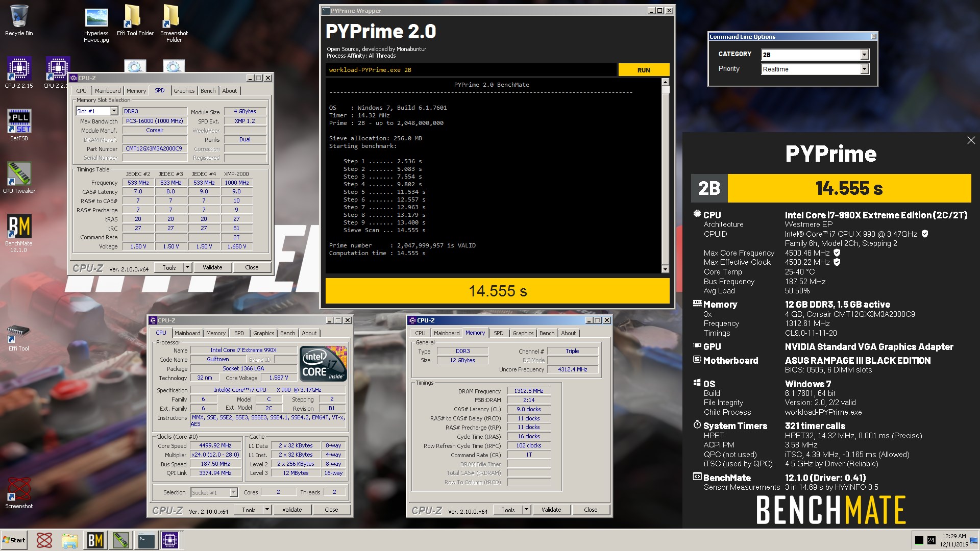Open Windows Explorer from the taskbar
This screenshot has height=551, width=980.
[x=70, y=540]
